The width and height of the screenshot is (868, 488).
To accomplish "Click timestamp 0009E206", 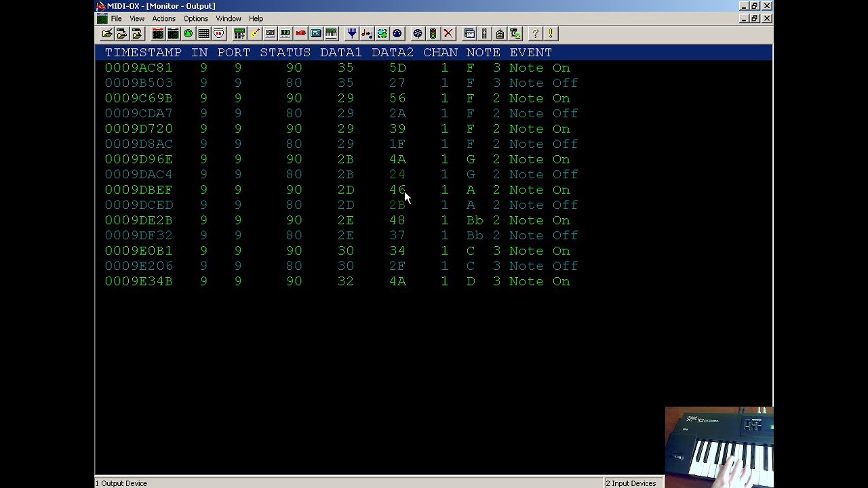I will [x=139, y=266].
